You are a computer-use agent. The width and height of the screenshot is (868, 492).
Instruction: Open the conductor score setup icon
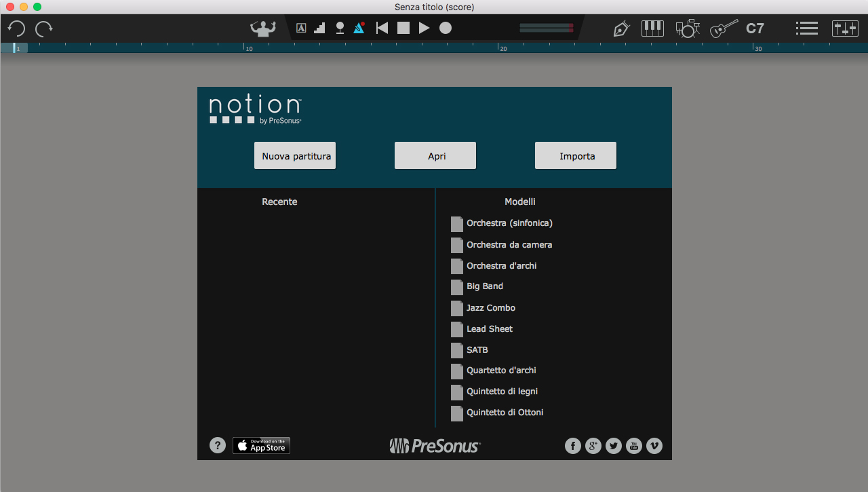(x=263, y=29)
